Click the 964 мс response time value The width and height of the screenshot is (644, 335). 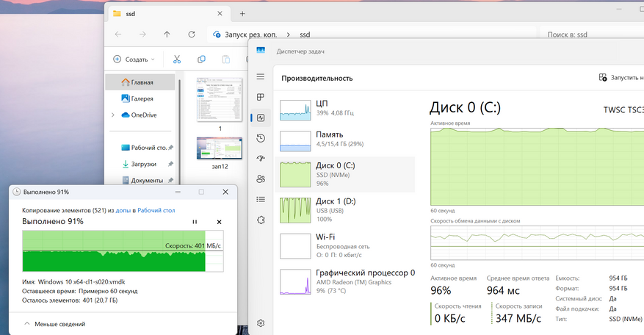(x=503, y=291)
